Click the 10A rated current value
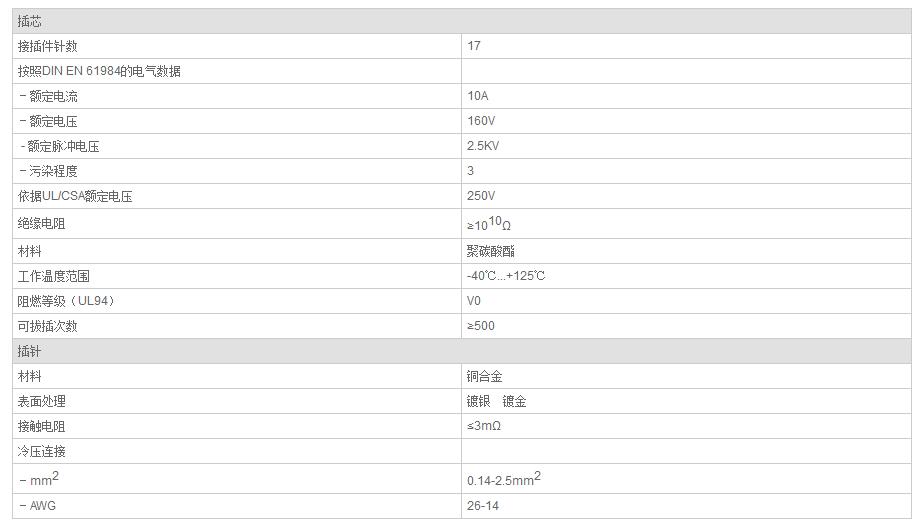This screenshot has height=528, width=920. (478, 96)
